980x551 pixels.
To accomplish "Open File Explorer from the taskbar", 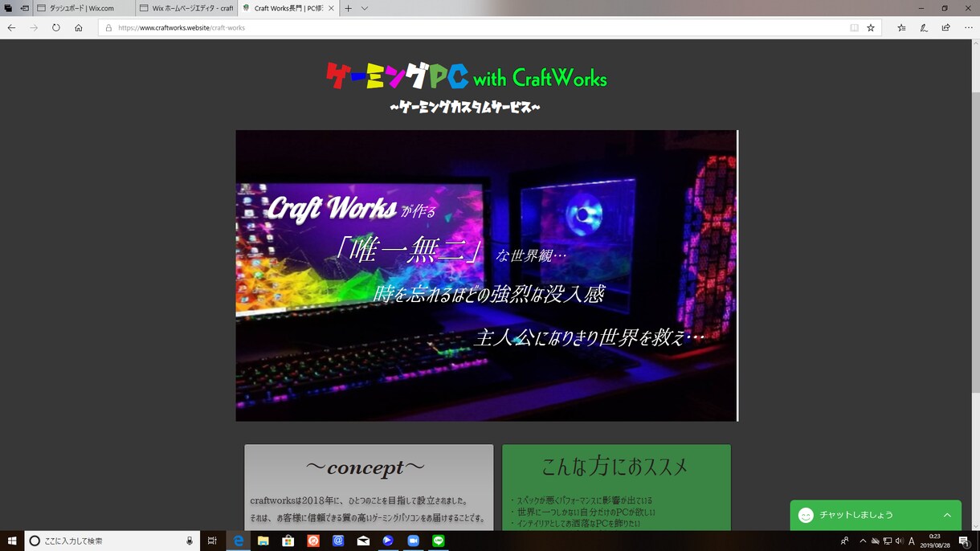I will pos(263,541).
